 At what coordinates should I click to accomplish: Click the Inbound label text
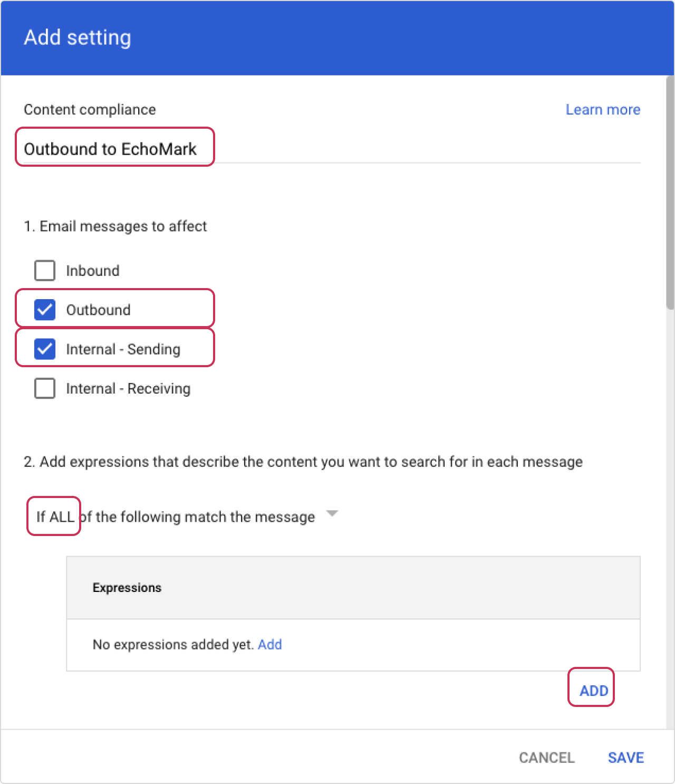(93, 271)
